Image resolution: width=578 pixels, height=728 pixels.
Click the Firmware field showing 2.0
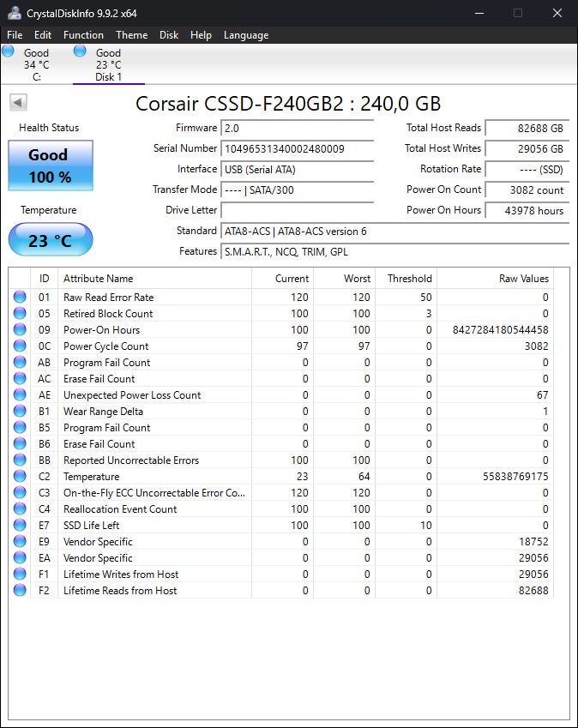297,128
